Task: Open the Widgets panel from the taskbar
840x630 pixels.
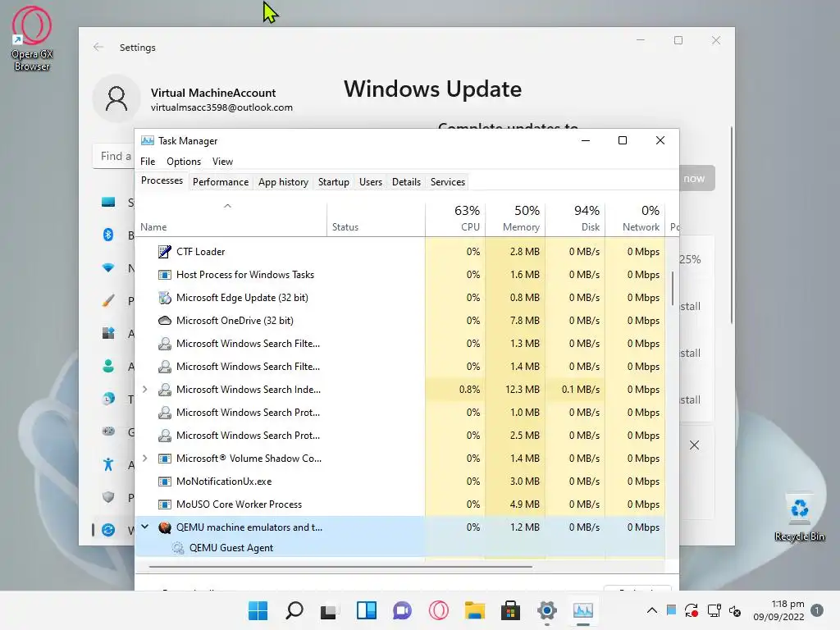Action: coord(367,610)
